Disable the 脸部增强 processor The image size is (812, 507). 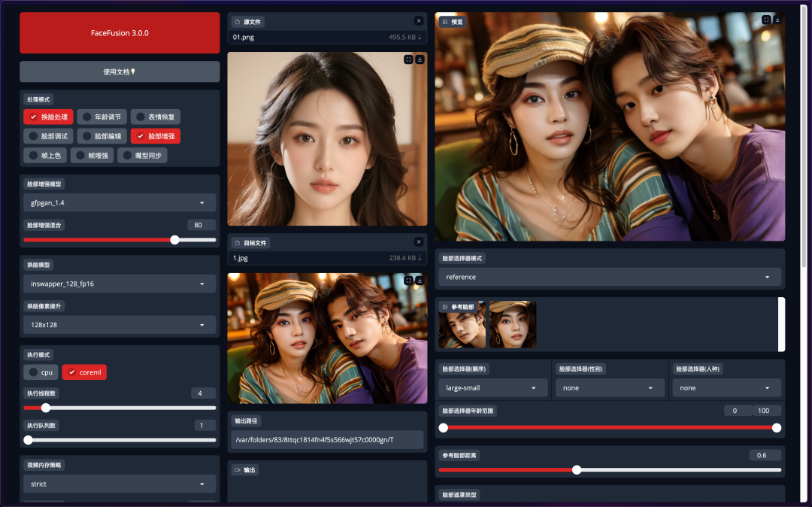click(x=156, y=136)
